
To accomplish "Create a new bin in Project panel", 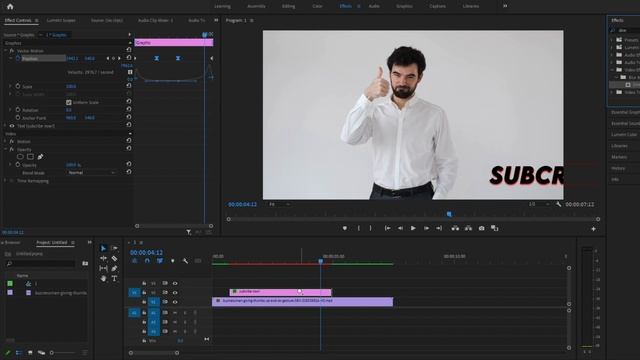I will 85,263.
